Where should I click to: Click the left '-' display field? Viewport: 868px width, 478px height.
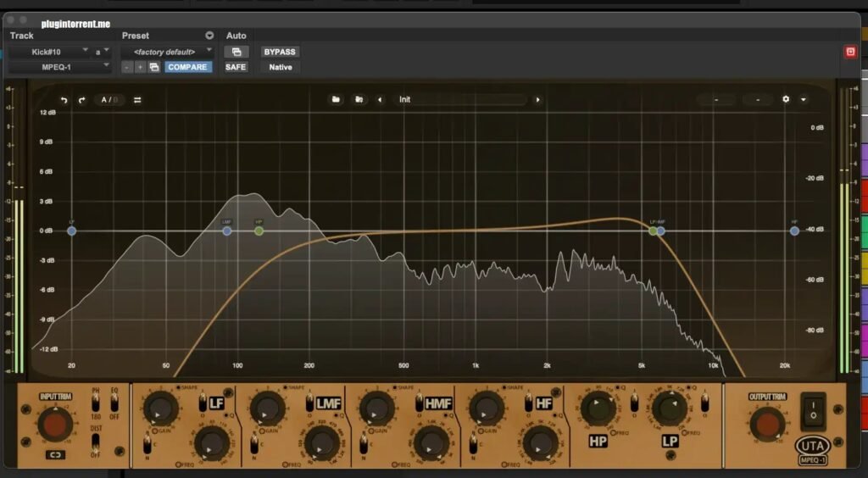[716, 100]
